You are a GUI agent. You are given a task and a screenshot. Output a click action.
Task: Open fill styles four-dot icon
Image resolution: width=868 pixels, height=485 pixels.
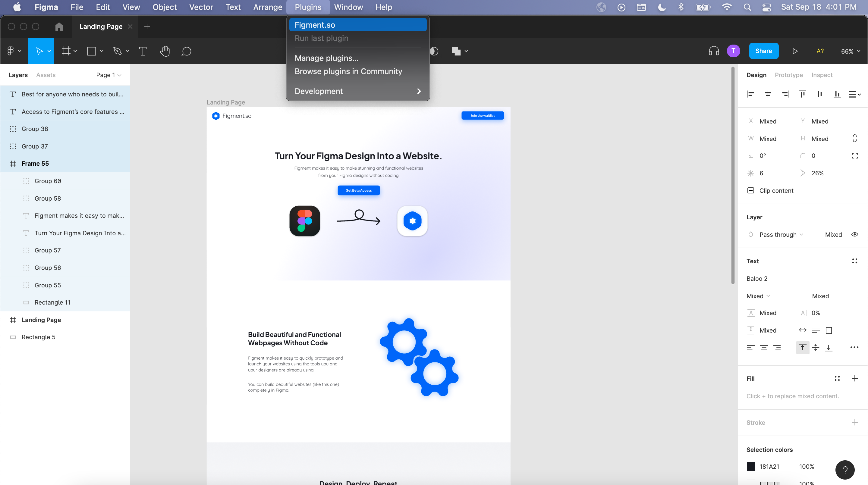tap(837, 379)
